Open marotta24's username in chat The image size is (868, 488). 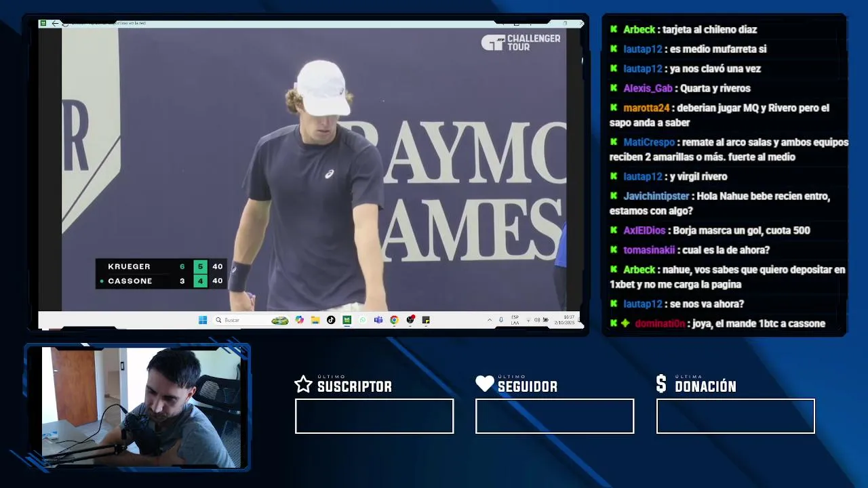(647, 108)
